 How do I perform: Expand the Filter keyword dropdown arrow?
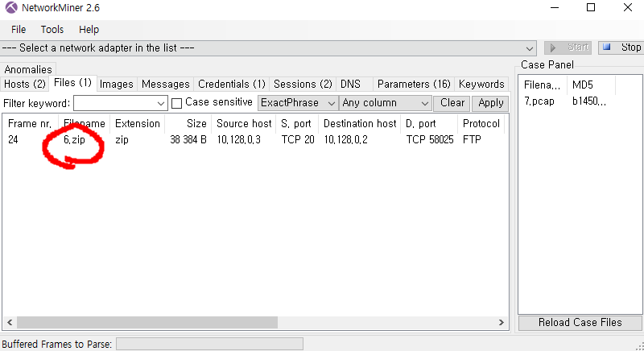coord(161,104)
